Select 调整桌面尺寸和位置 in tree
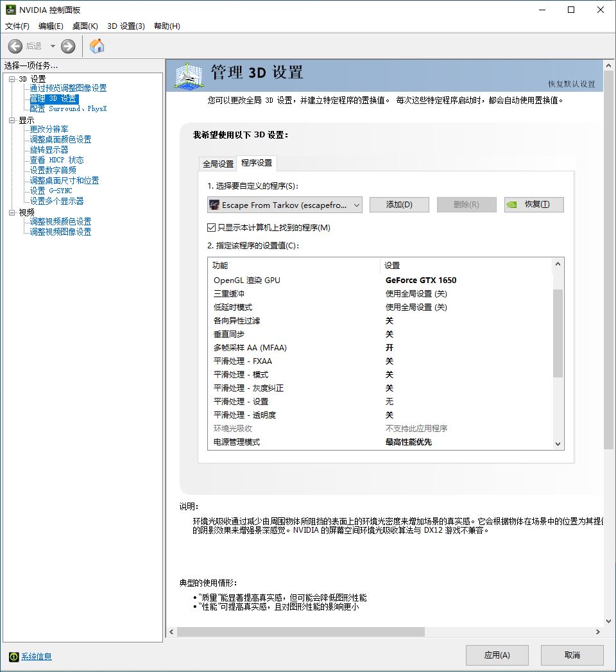This screenshot has width=616, height=672. click(x=64, y=180)
